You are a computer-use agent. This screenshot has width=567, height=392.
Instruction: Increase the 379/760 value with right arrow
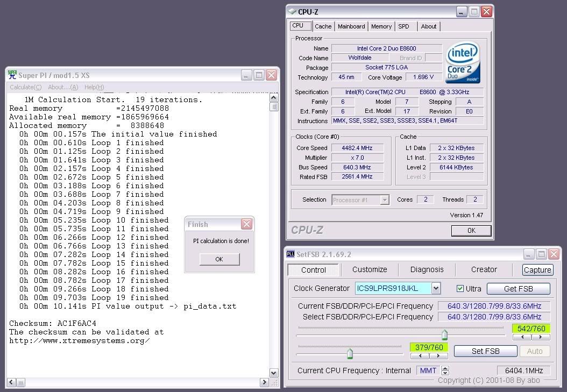(438, 356)
